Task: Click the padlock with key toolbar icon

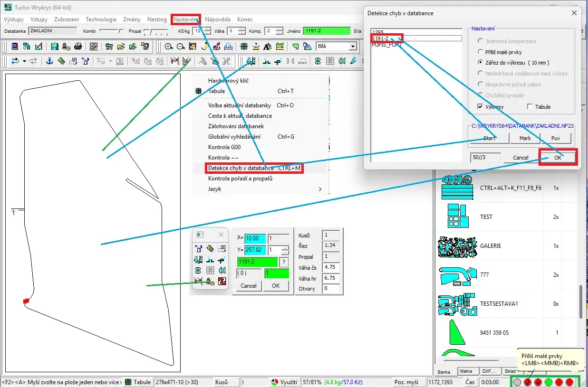Action: 66,46
